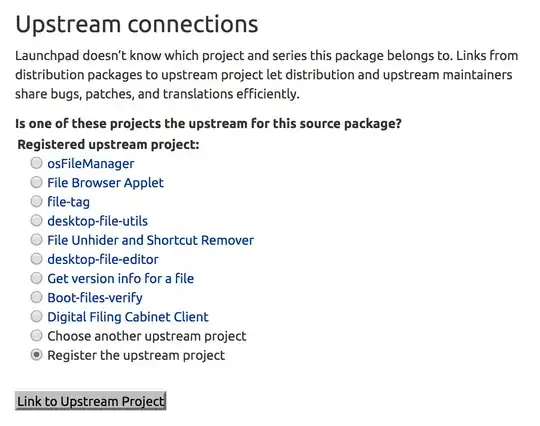
Task: Click the Link to Upstream Project button
Action: pyautogui.click(x=91, y=401)
